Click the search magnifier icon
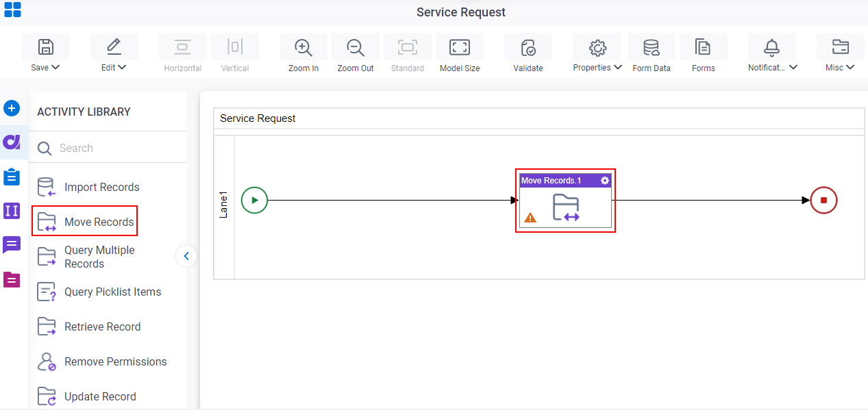The height and width of the screenshot is (410, 868). [x=45, y=149]
